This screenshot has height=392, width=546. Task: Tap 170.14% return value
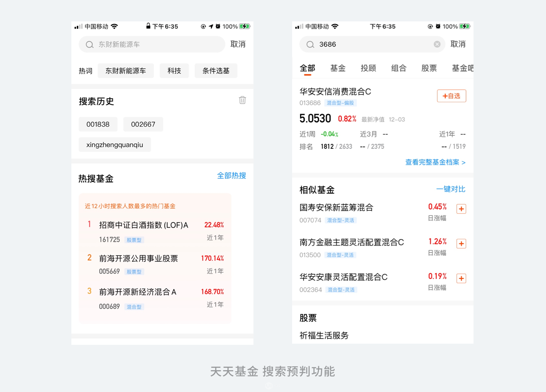tap(213, 258)
